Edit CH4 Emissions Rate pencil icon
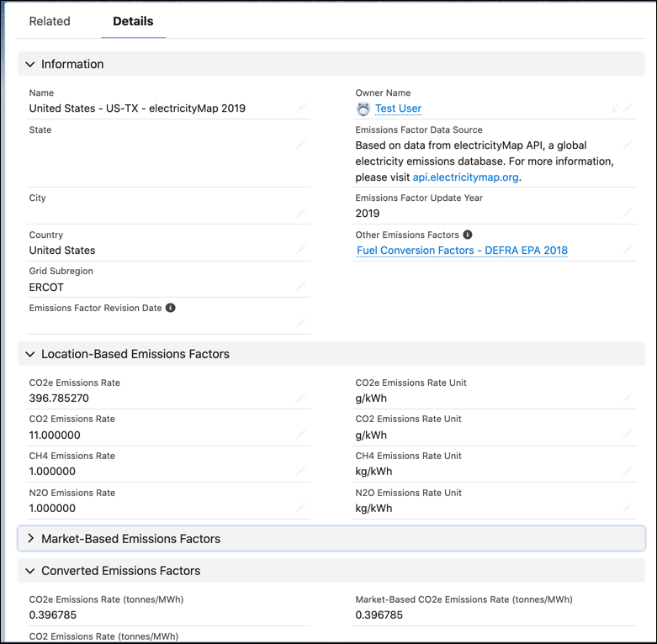657x644 pixels. pos(301,471)
